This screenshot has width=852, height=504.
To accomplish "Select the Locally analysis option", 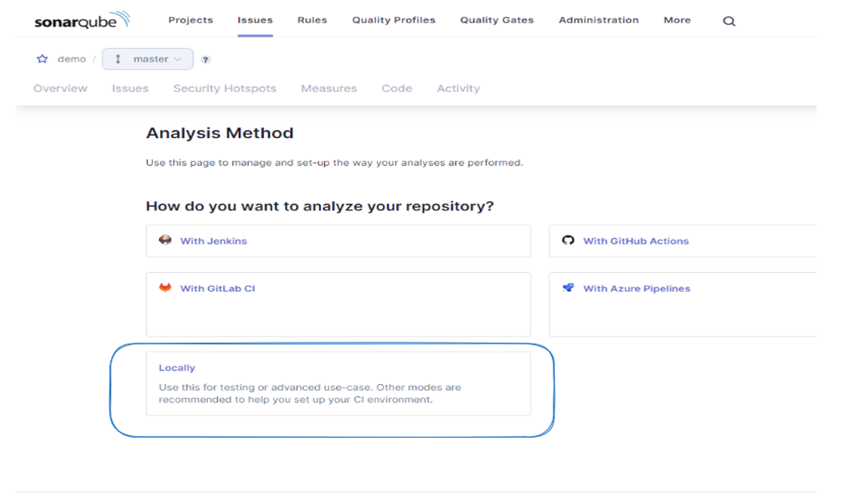I will (x=177, y=368).
